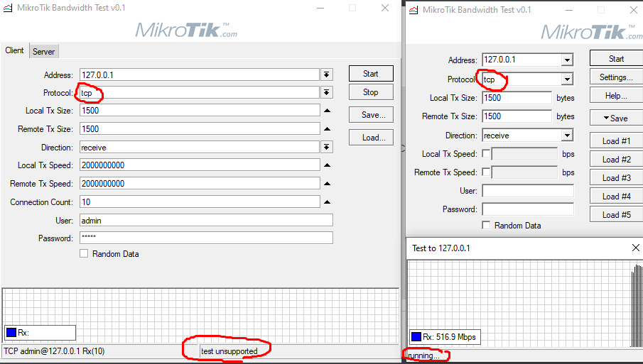Click the Connection Count field
Viewport: 643px width, 364px height.
click(200, 202)
